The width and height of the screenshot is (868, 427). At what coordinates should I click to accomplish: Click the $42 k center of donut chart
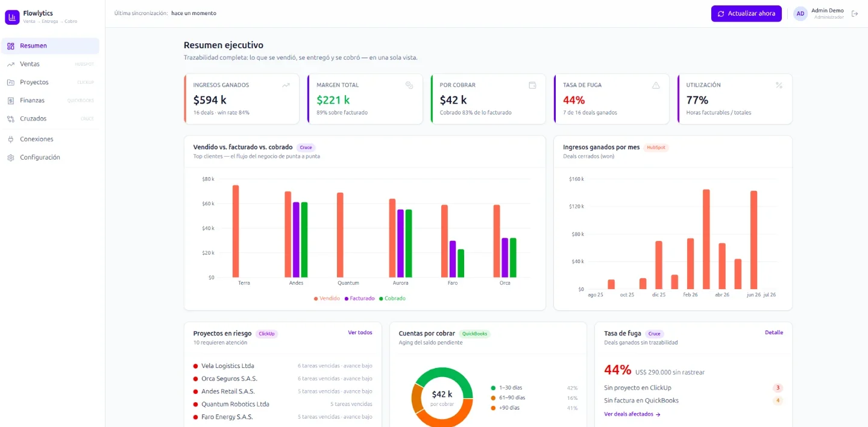pos(442,394)
